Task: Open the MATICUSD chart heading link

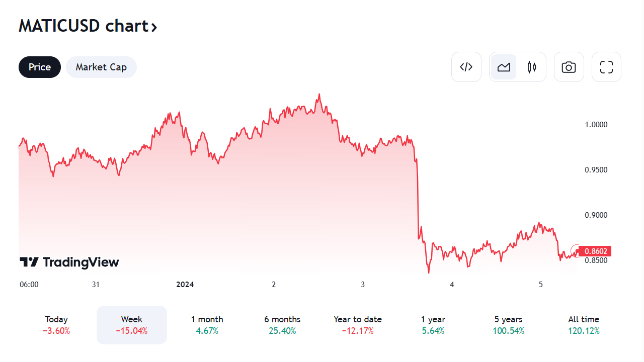Action: tap(83, 26)
